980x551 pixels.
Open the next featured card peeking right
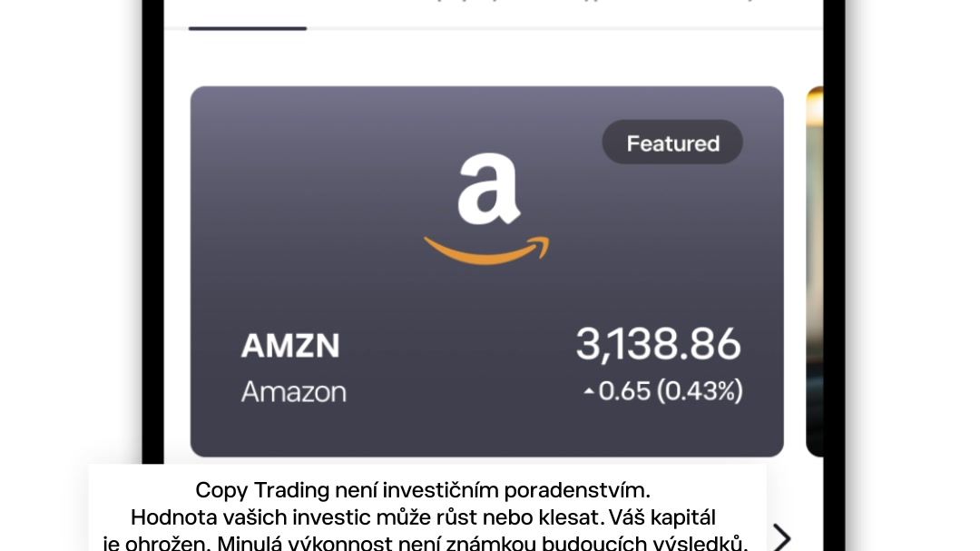(814, 272)
